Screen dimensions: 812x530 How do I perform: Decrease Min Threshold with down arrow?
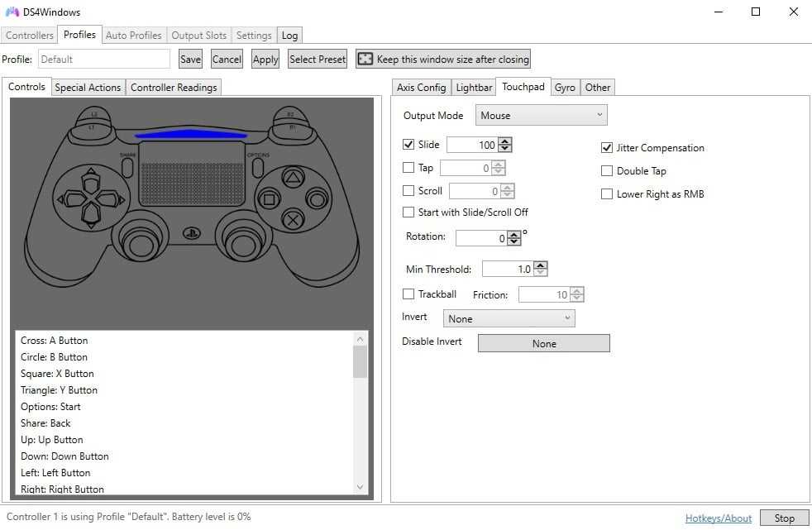pyautogui.click(x=540, y=272)
